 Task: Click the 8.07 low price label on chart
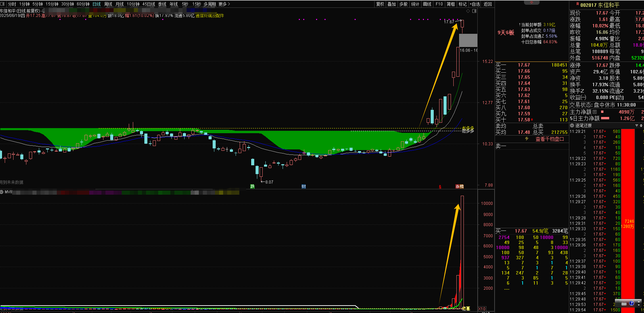tap(269, 182)
